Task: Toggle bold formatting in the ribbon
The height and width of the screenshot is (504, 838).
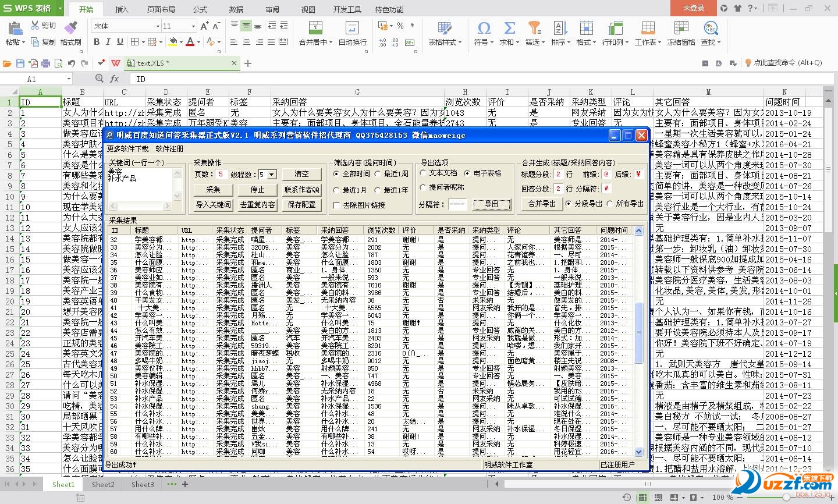Action: coord(97,42)
